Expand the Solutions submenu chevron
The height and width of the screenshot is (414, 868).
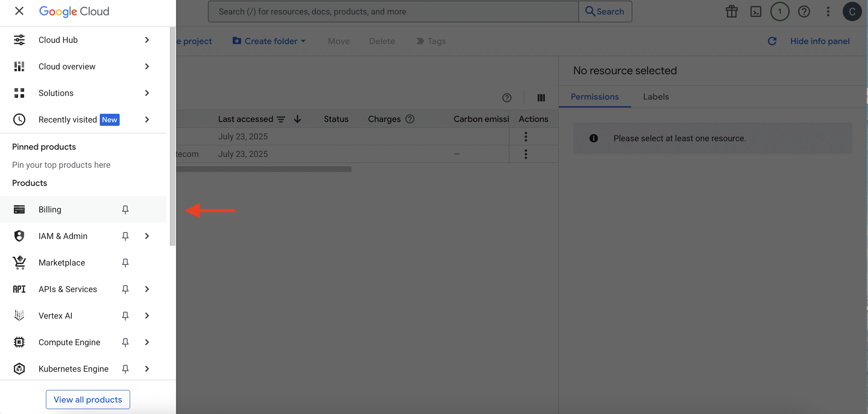tap(147, 93)
